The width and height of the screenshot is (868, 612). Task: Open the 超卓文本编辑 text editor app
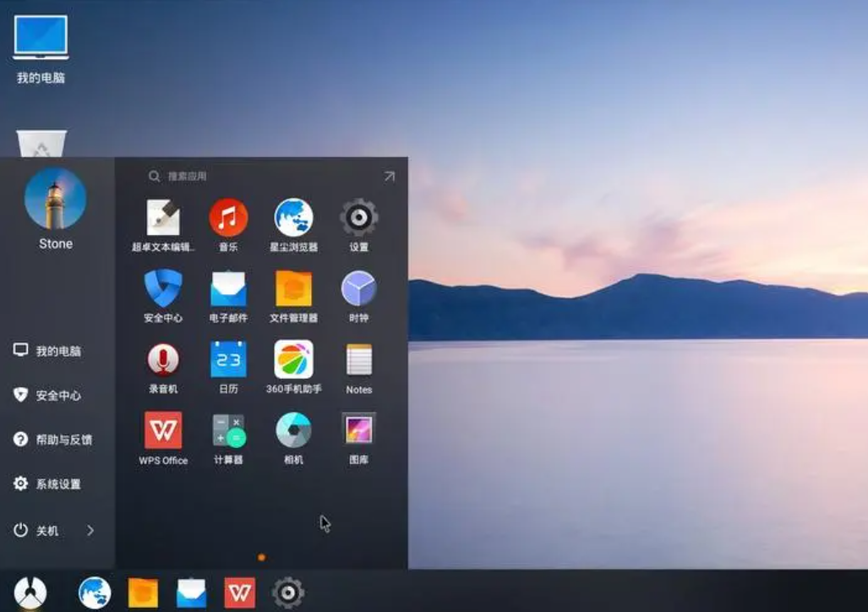pos(163,218)
